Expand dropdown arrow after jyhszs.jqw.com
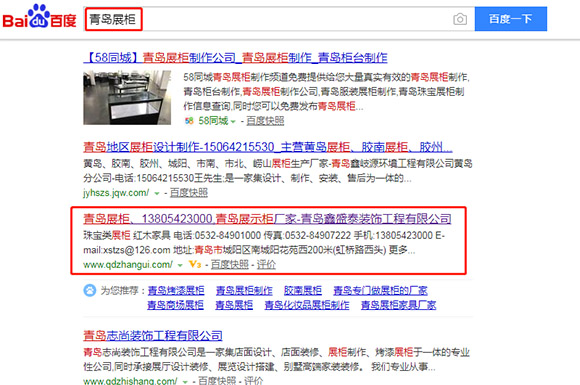 (x=156, y=193)
